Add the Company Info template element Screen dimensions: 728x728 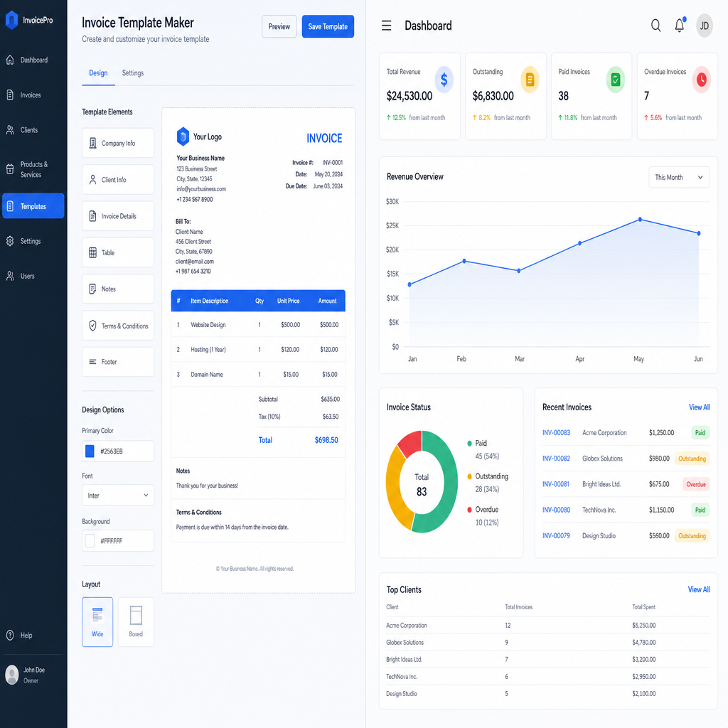coord(118,143)
